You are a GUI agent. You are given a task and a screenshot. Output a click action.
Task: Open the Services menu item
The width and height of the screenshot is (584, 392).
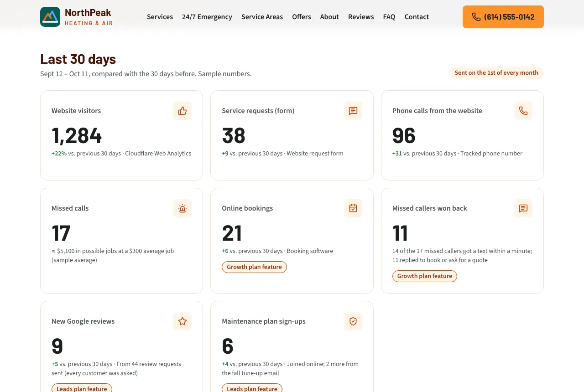point(160,17)
